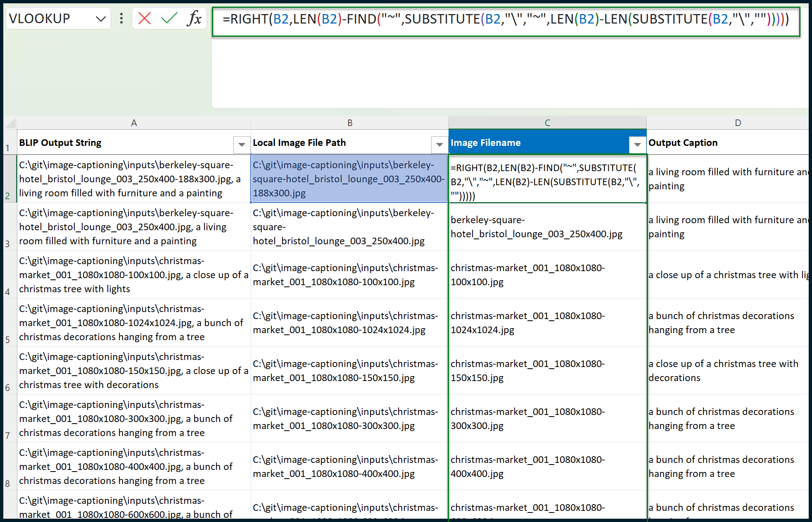Click the column C header label

pos(545,123)
